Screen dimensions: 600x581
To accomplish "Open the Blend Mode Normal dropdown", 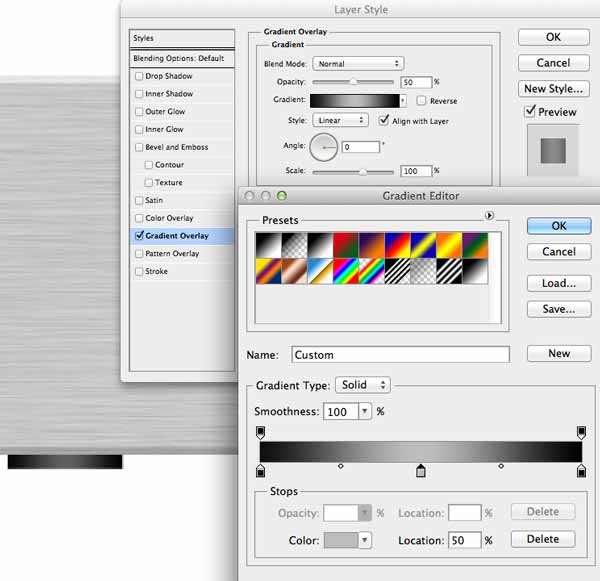I will [x=358, y=64].
